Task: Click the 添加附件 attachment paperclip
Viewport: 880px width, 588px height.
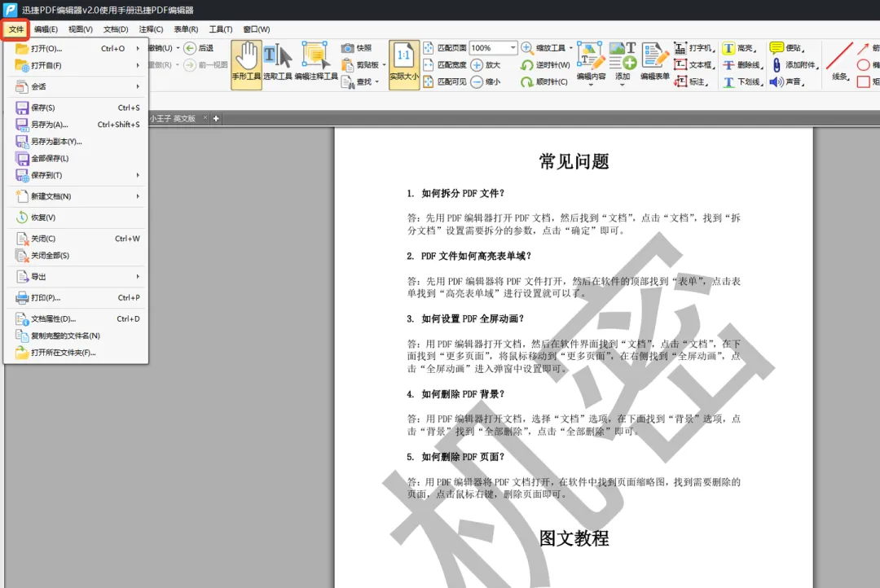Action: tap(777, 65)
